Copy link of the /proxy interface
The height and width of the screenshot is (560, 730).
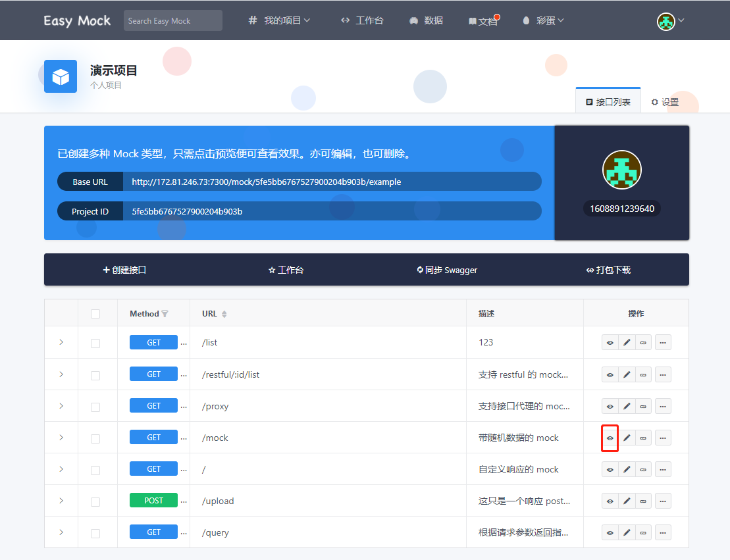point(643,407)
